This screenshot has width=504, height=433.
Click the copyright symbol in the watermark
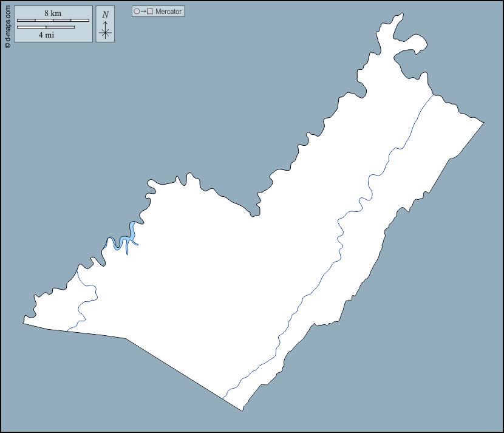click(x=7, y=45)
